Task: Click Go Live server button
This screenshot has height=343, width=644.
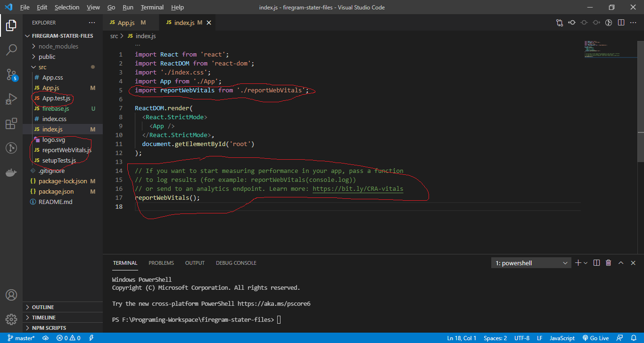Action: tap(595, 338)
